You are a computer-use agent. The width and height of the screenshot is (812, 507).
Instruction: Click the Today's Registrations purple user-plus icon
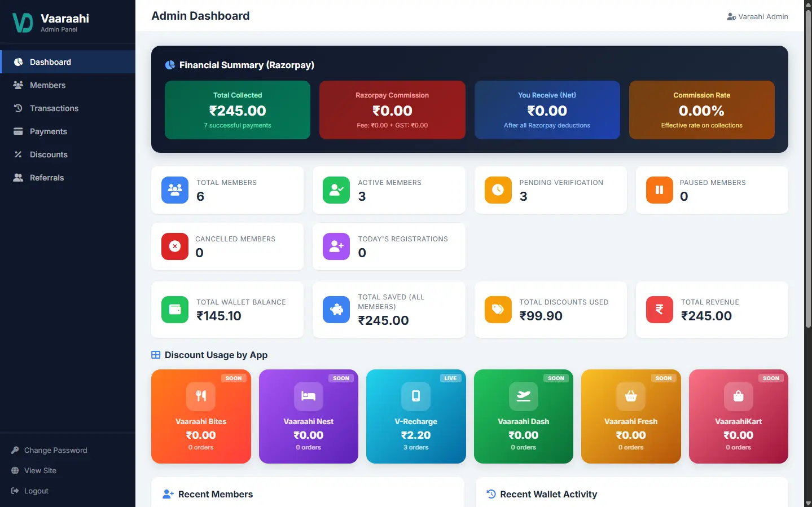click(336, 246)
